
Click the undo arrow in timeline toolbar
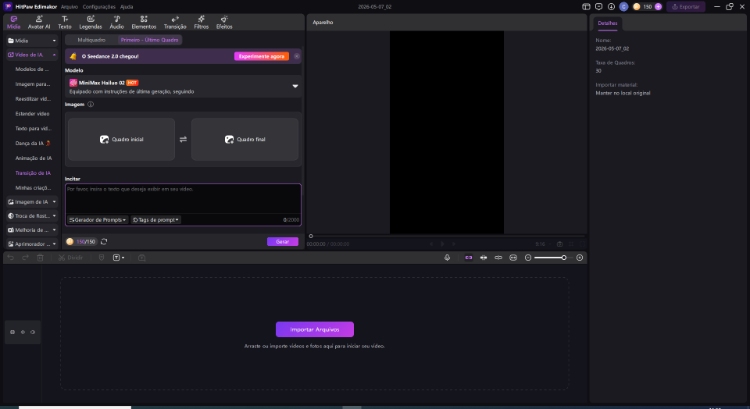pyautogui.click(x=11, y=258)
